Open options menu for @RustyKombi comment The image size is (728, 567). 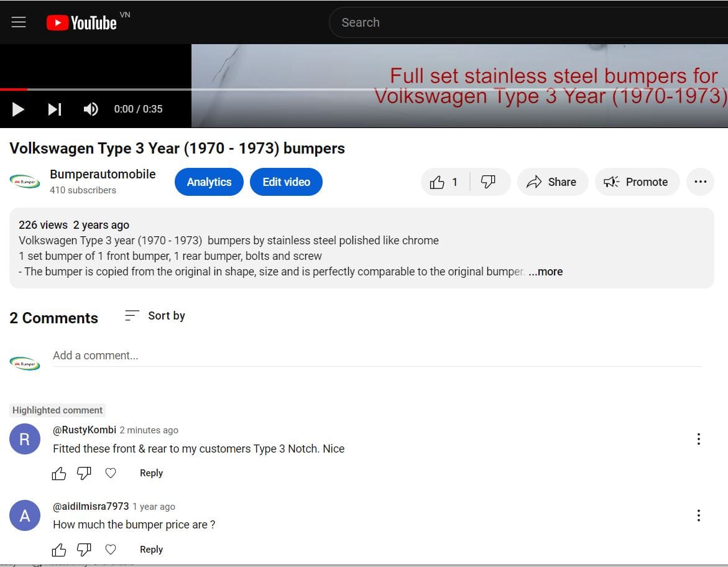click(698, 439)
